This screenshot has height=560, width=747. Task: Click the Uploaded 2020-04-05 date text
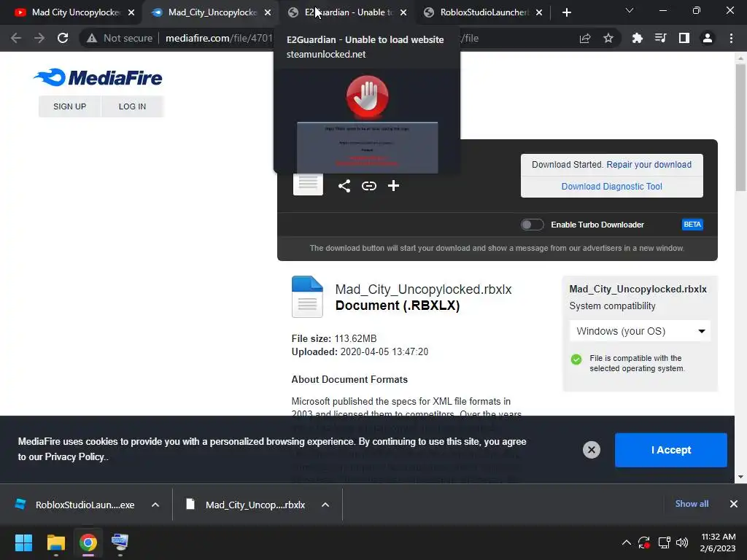point(360,352)
